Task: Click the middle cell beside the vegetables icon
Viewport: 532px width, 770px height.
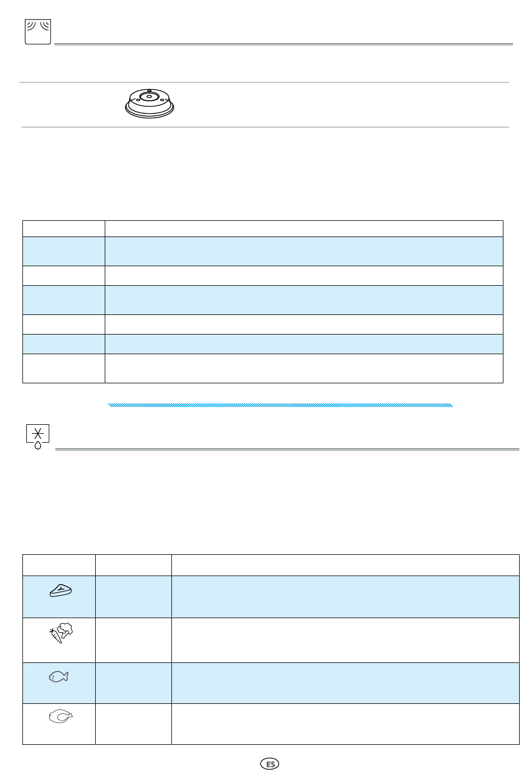Action: point(133,641)
